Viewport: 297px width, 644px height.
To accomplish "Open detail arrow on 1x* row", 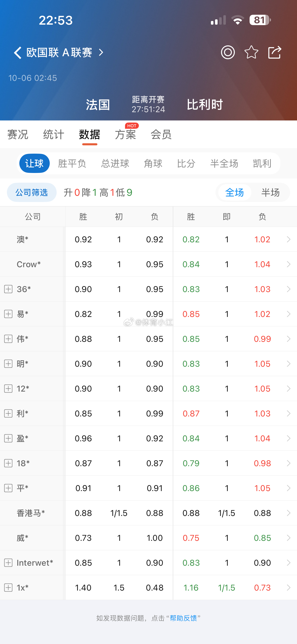I will 288,588.
